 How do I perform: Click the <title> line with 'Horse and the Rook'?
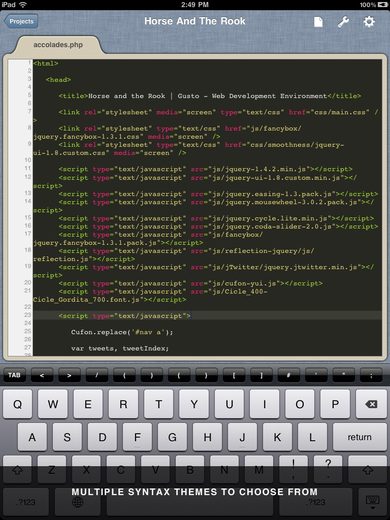[210, 96]
